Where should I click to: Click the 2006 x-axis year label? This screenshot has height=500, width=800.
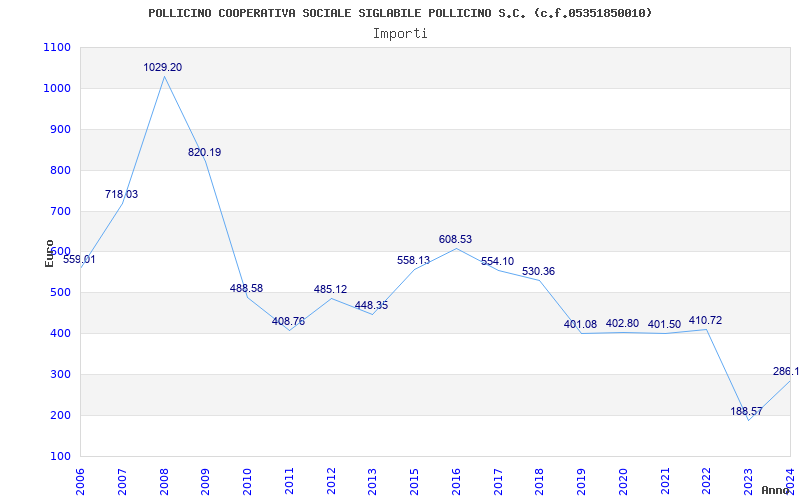click(x=80, y=480)
